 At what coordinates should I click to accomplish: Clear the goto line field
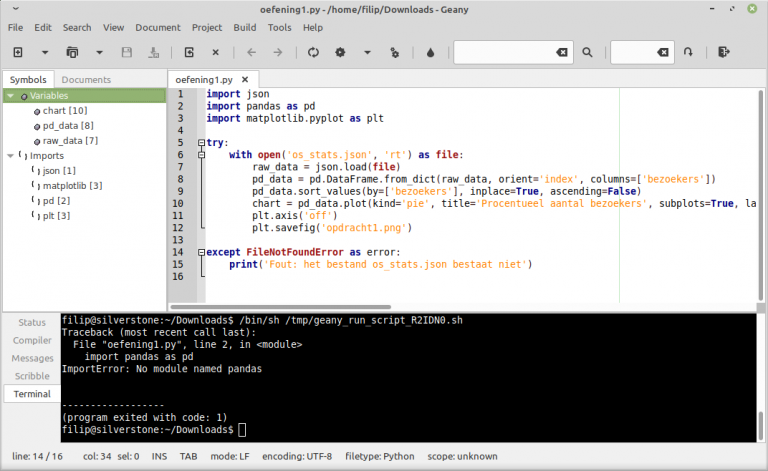pos(663,52)
